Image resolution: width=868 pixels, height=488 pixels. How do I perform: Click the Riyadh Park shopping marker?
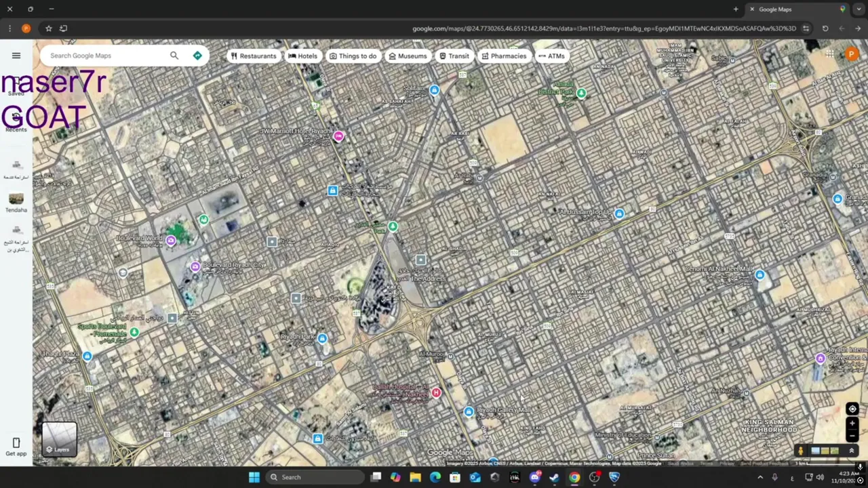(322, 338)
